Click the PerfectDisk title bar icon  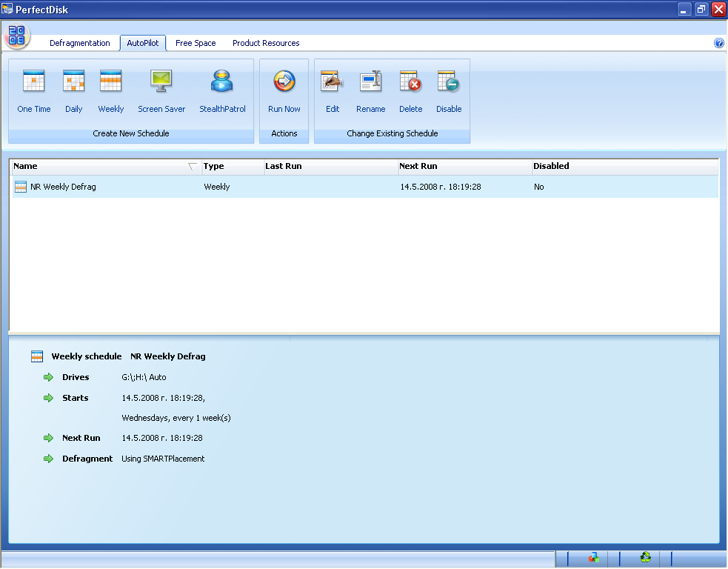(7, 9)
